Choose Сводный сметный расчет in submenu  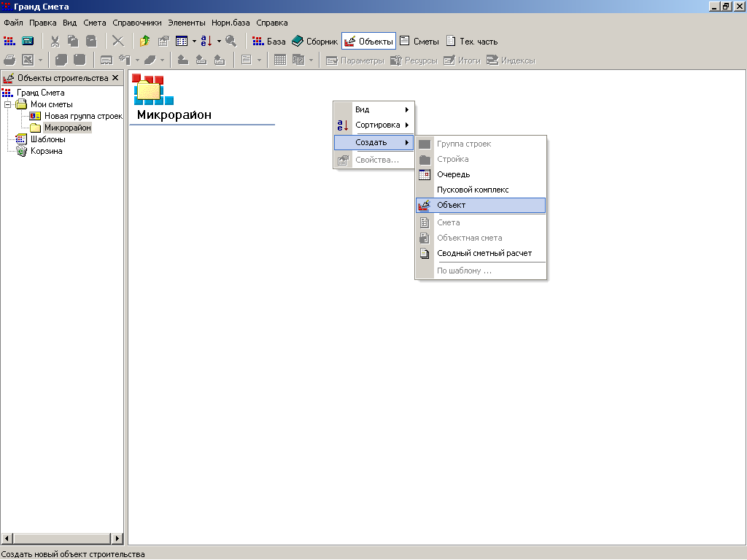click(x=481, y=253)
